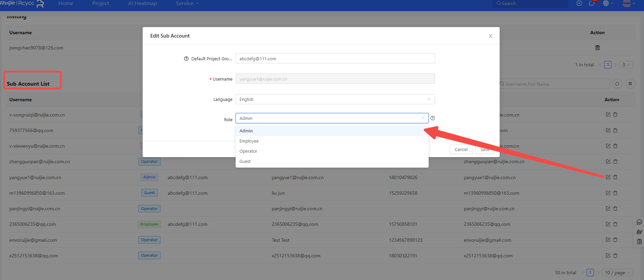Click the Sub Account List heading
This screenshot has height=280, width=644.
[28, 84]
